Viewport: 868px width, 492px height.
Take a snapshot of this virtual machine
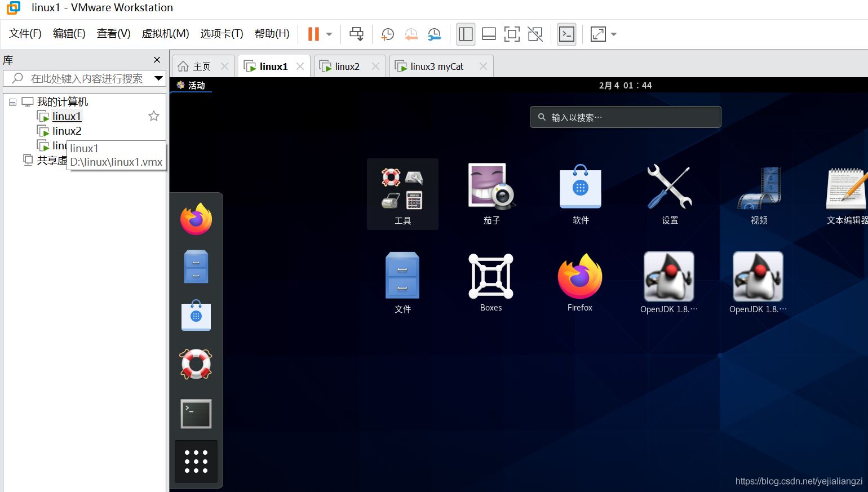tap(387, 34)
